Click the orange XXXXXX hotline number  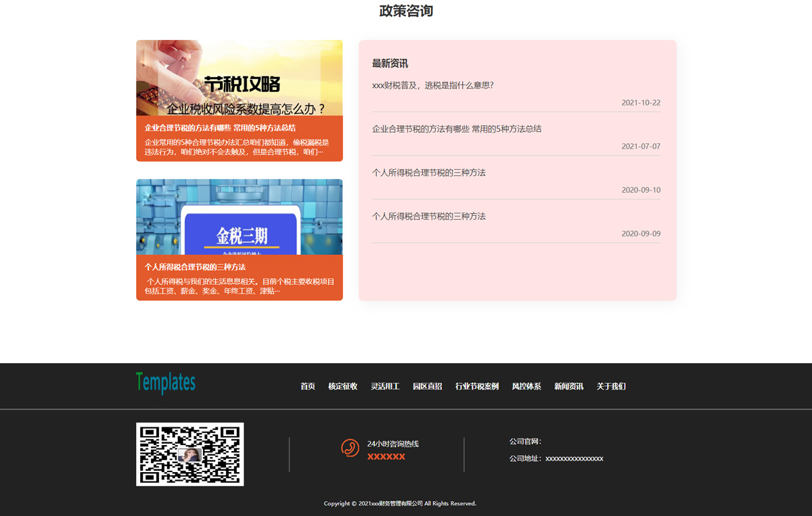pyautogui.click(x=386, y=457)
